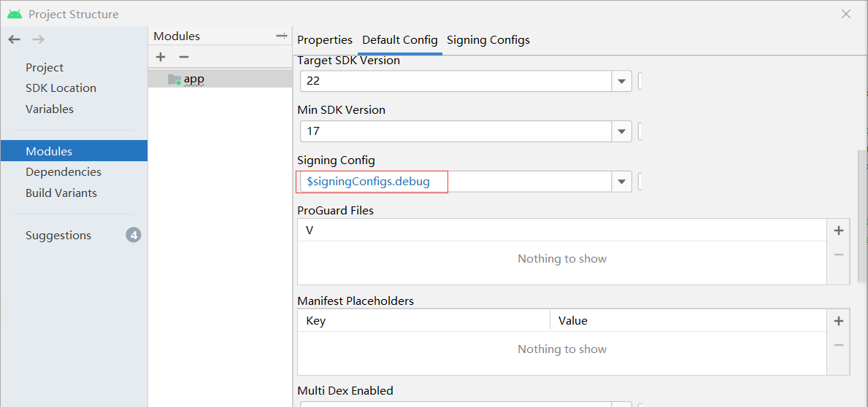Open the SDK Location section
The width and height of the screenshot is (868, 407).
(61, 88)
